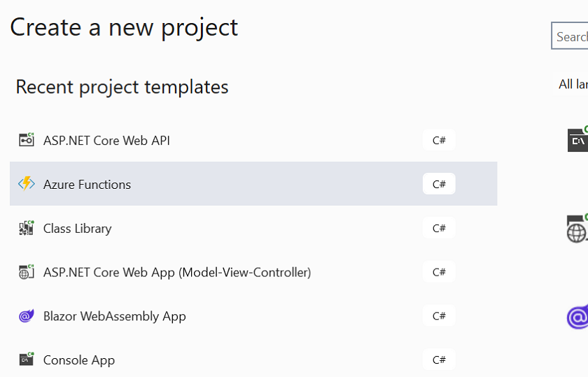Image resolution: width=588 pixels, height=377 pixels.
Task: Click the C# tag beside Azure Functions
Action: (439, 184)
